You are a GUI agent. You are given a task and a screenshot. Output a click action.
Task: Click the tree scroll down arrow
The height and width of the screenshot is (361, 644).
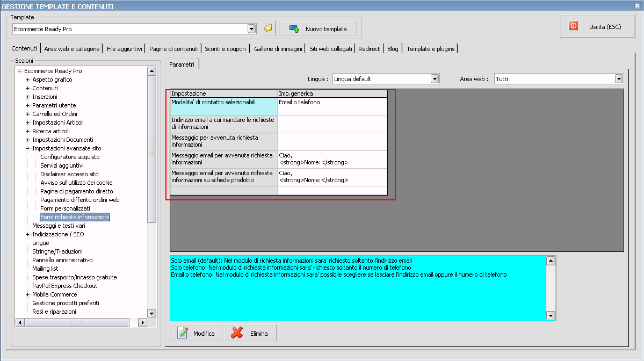tap(151, 313)
